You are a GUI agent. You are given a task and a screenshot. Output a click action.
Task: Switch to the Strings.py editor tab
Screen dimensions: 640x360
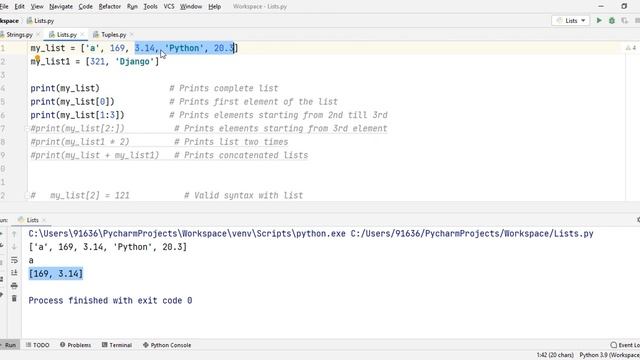point(19,35)
